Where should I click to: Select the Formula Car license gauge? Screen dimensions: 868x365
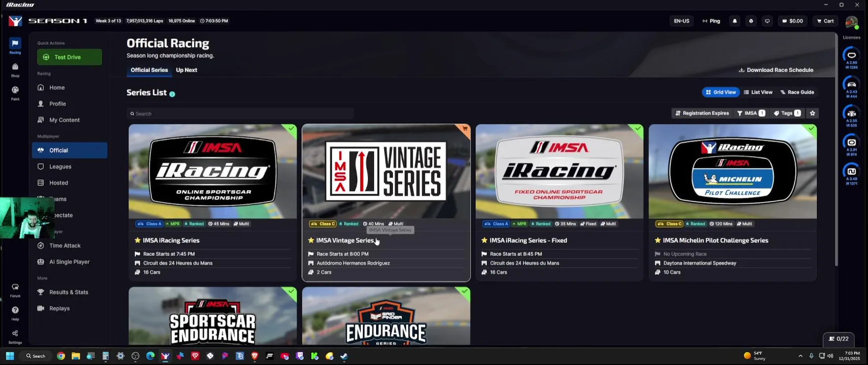(x=851, y=116)
